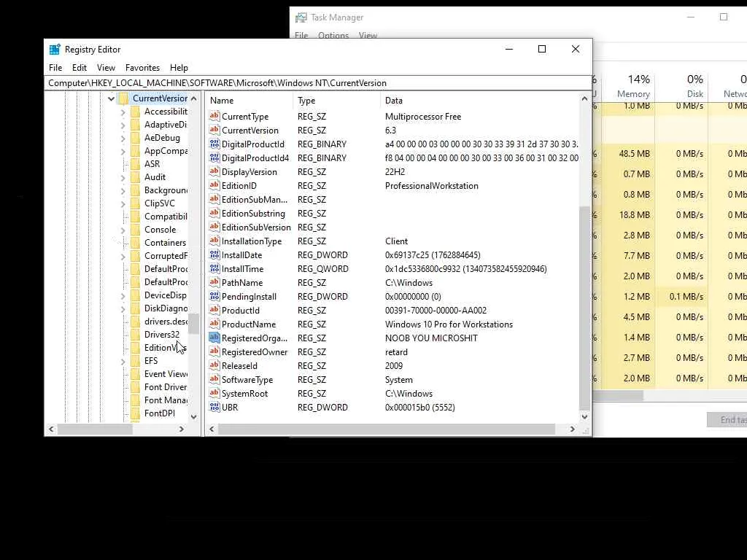Expand the ClipSVC key node

[123, 204]
